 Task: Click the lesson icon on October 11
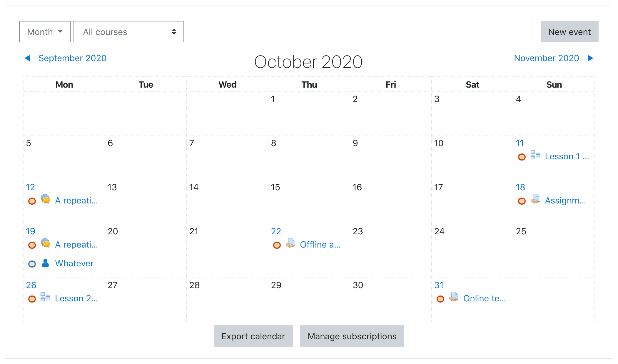(x=535, y=155)
